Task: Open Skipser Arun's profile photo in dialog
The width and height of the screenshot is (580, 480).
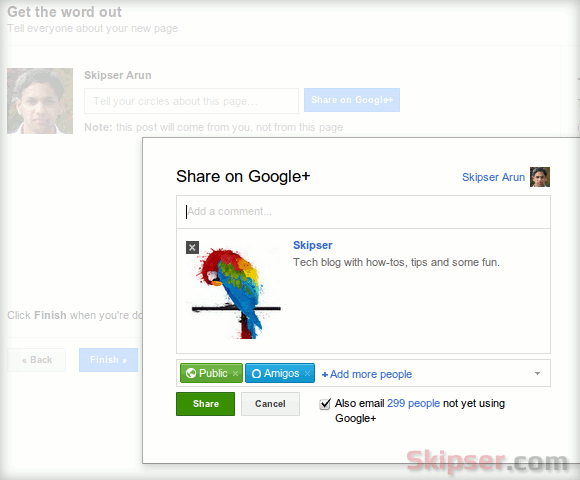Action: coord(540,177)
